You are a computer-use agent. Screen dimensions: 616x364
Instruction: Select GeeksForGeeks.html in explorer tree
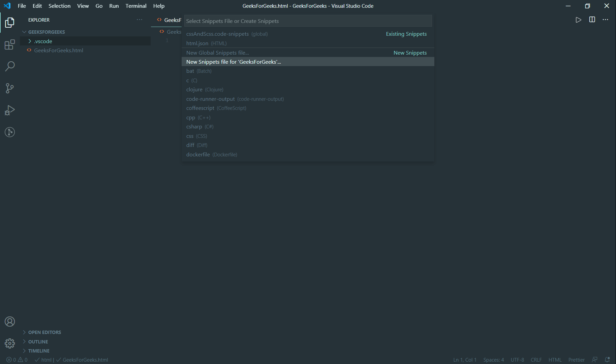pos(85,50)
